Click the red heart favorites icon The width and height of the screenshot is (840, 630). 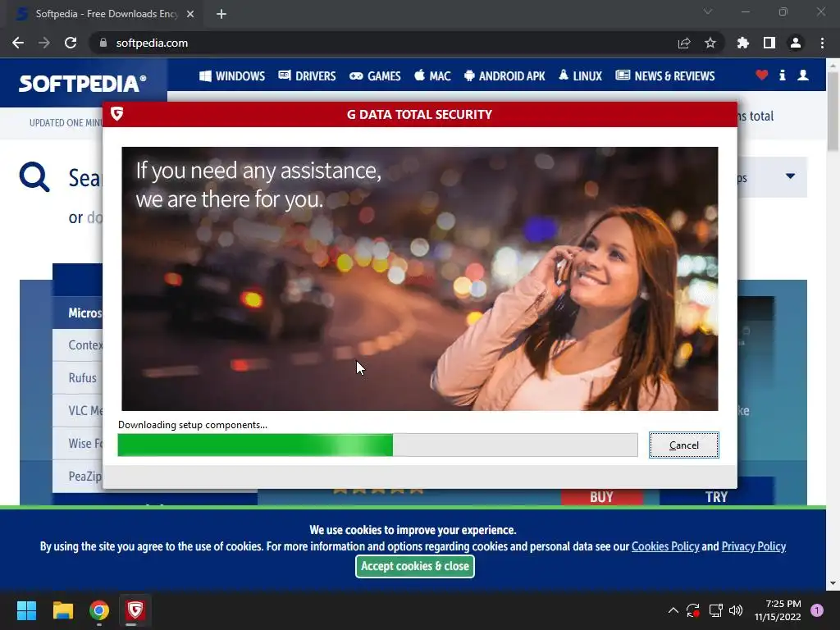click(762, 75)
